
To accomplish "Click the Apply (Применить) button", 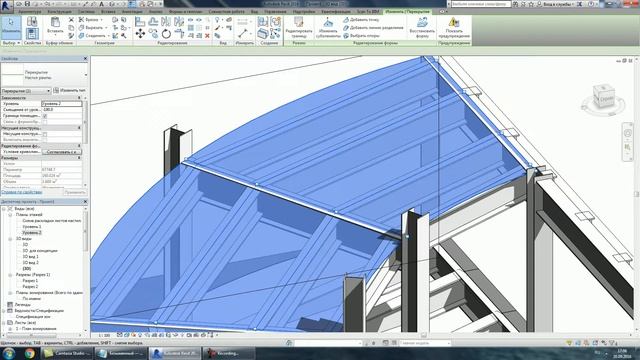I will (x=75, y=192).
